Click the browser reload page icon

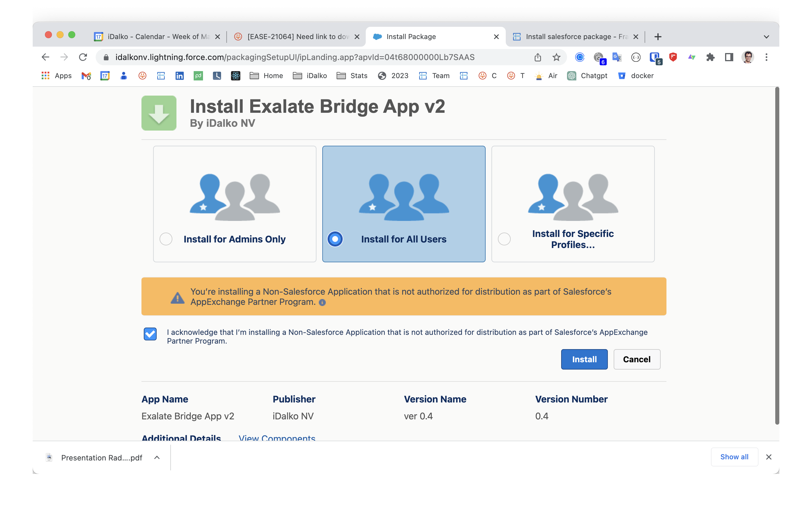83,57
